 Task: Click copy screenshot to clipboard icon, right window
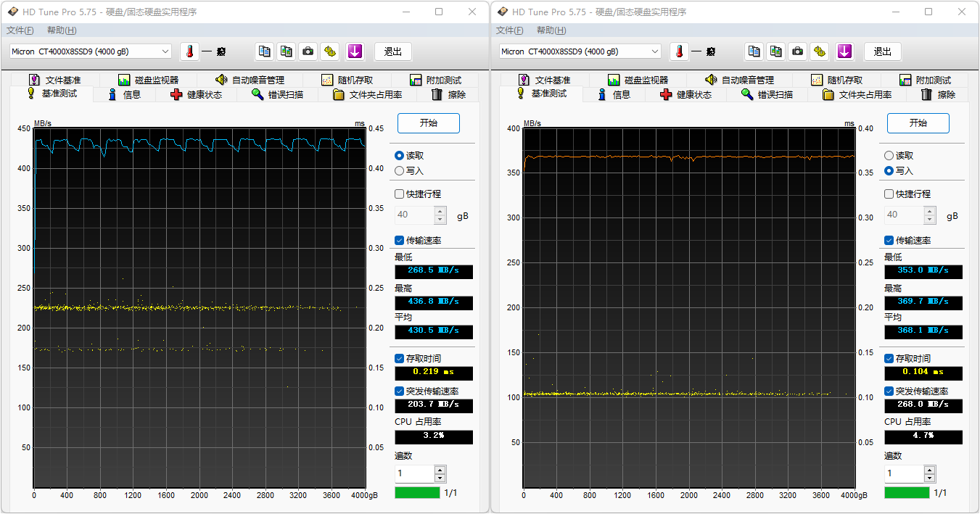(x=776, y=51)
